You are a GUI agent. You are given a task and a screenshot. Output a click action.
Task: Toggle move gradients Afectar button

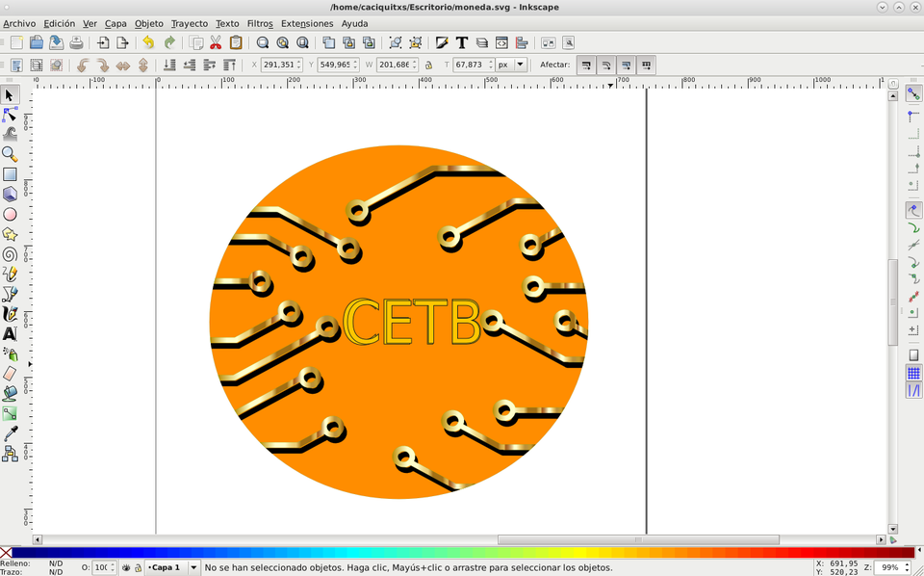[x=626, y=65]
